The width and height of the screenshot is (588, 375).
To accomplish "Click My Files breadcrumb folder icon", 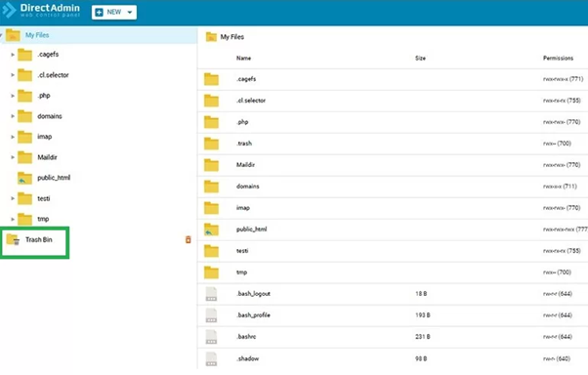I will 211,37.
